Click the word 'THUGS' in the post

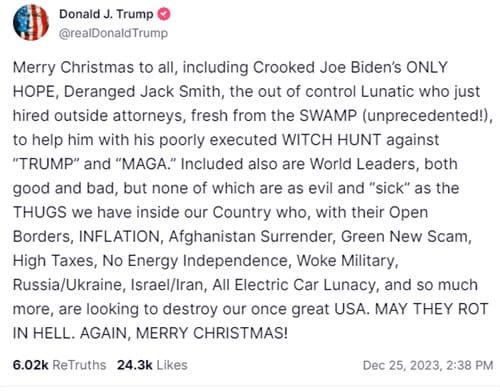[40, 212]
